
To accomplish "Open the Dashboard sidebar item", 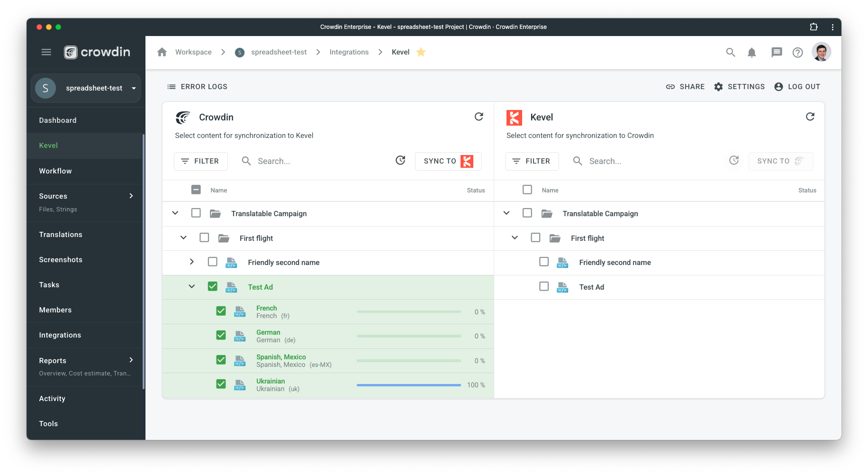I will 84,120.
